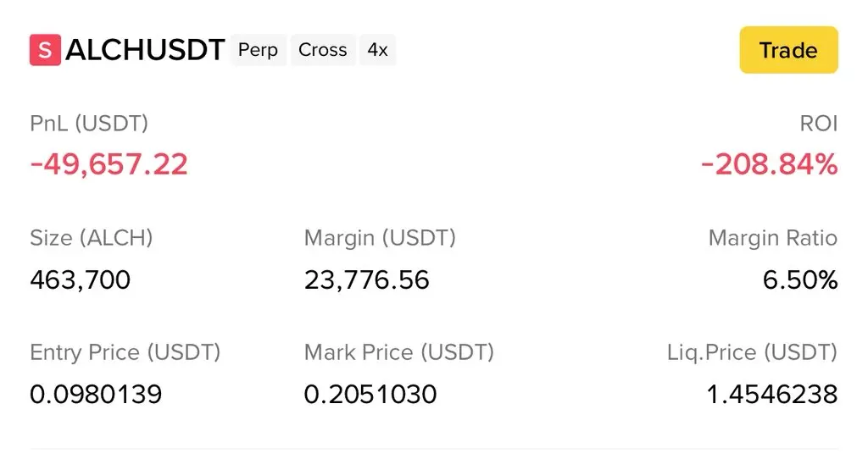Screen dimensions: 868x459
Task: Select the Perp contract tag
Action: (x=258, y=50)
